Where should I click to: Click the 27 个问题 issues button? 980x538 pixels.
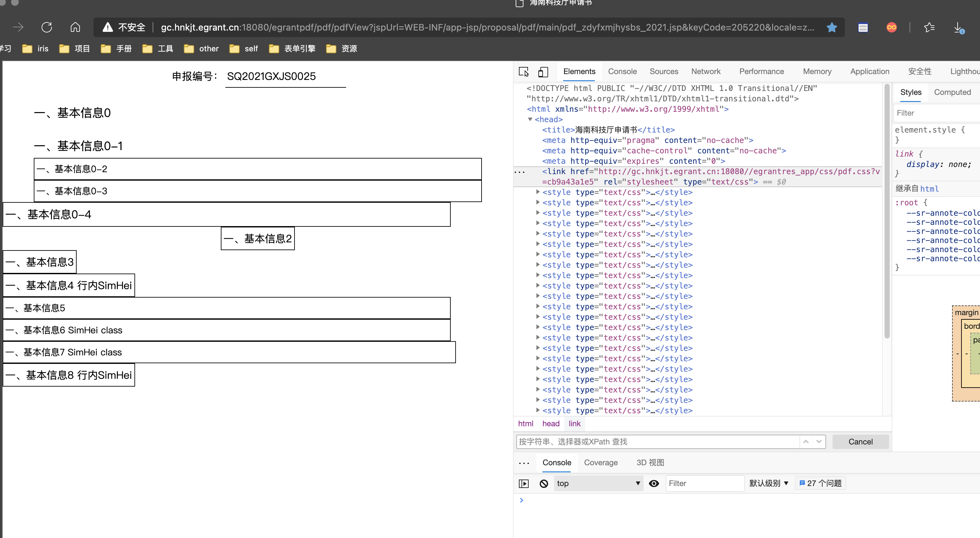[x=820, y=483]
